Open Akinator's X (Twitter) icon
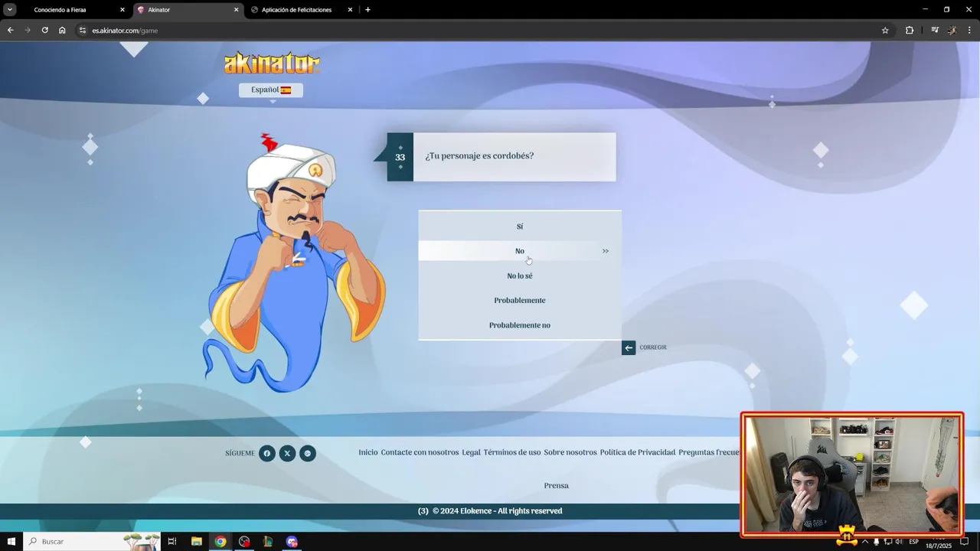This screenshot has width=980, height=551. pos(287,453)
